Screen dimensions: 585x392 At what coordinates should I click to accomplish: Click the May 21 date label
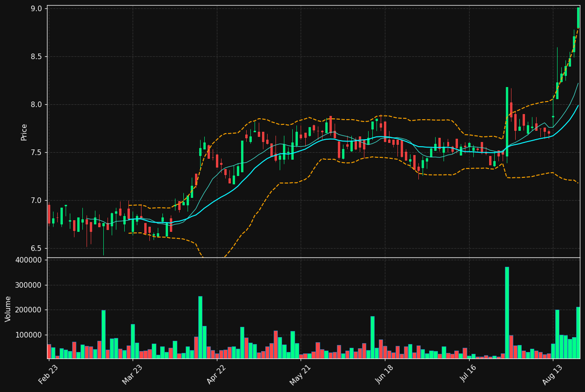click(x=300, y=374)
